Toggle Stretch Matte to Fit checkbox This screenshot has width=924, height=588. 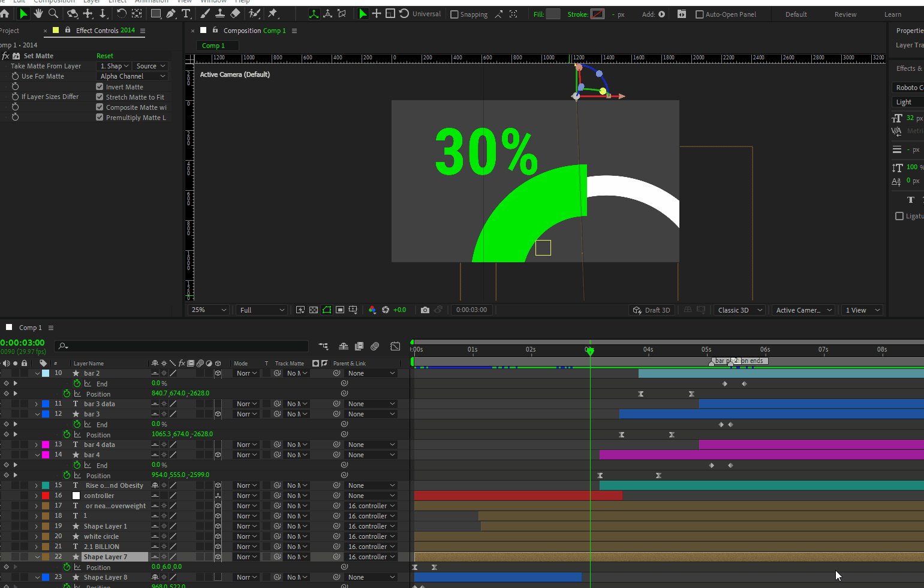(x=100, y=97)
